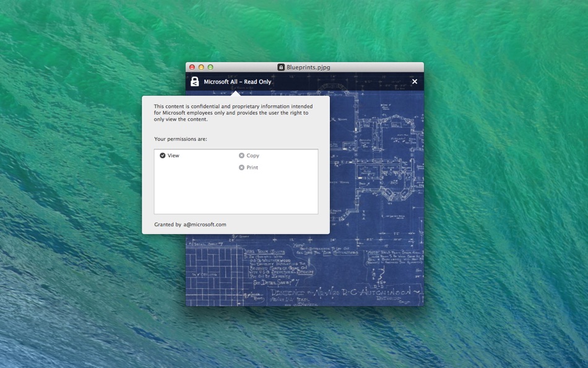Click the Print denied icon
This screenshot has width=588, height=368.
241,167
